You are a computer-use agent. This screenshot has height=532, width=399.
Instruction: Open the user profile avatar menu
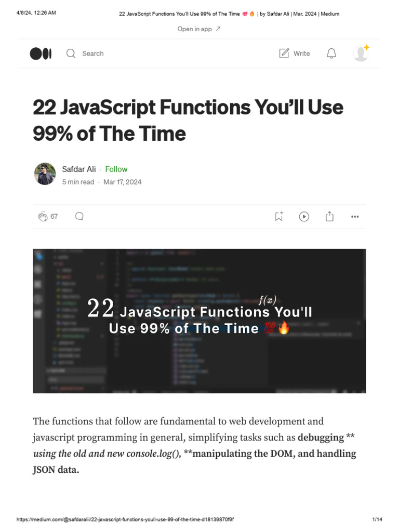pos(361,54)
